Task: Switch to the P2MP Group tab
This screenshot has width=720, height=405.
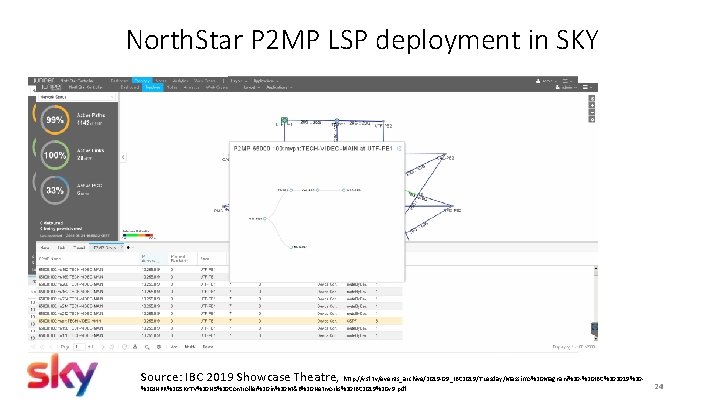Action: (105, 248)
